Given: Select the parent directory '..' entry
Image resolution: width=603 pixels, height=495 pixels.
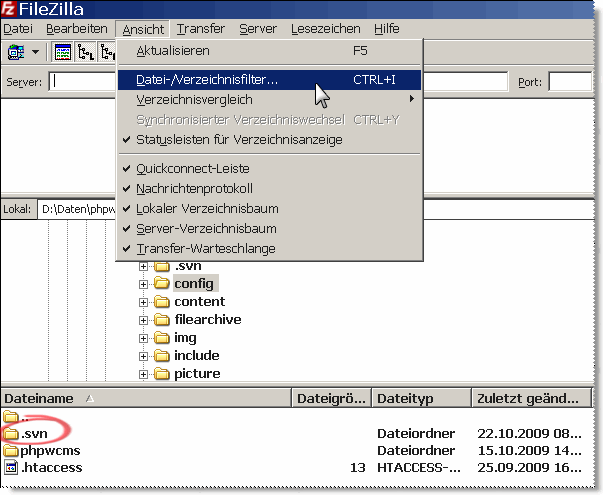Looking at the screenshot, I should click(16, 417).
